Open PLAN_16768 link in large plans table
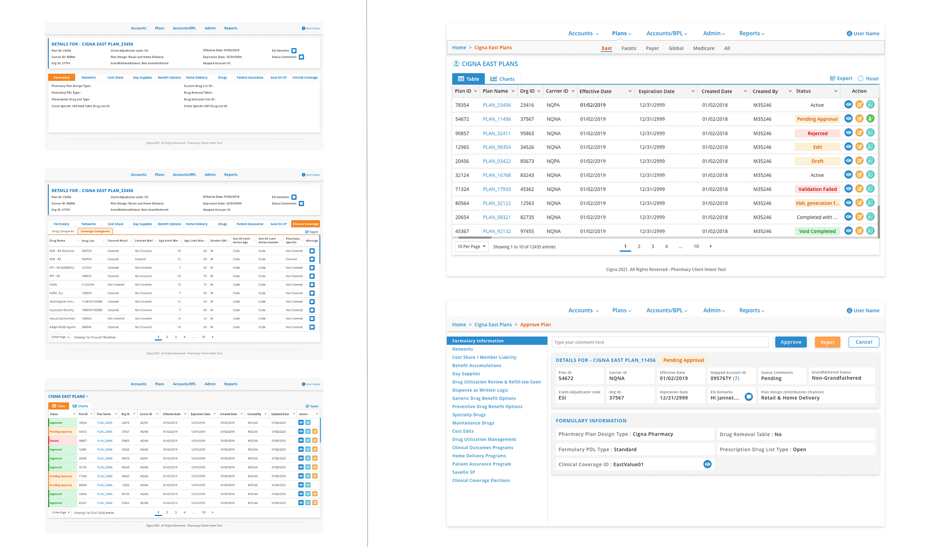Viewport: 929px width, 560px height. click(497, 175)
